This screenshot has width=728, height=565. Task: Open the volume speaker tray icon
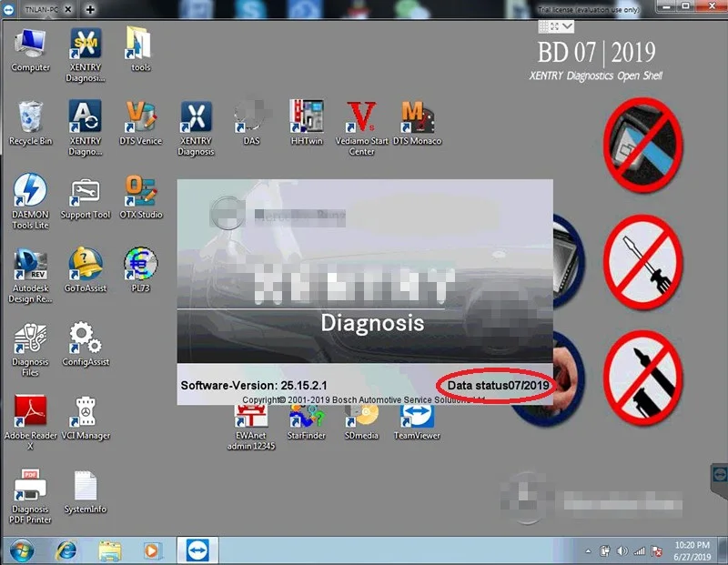(622, 551)
